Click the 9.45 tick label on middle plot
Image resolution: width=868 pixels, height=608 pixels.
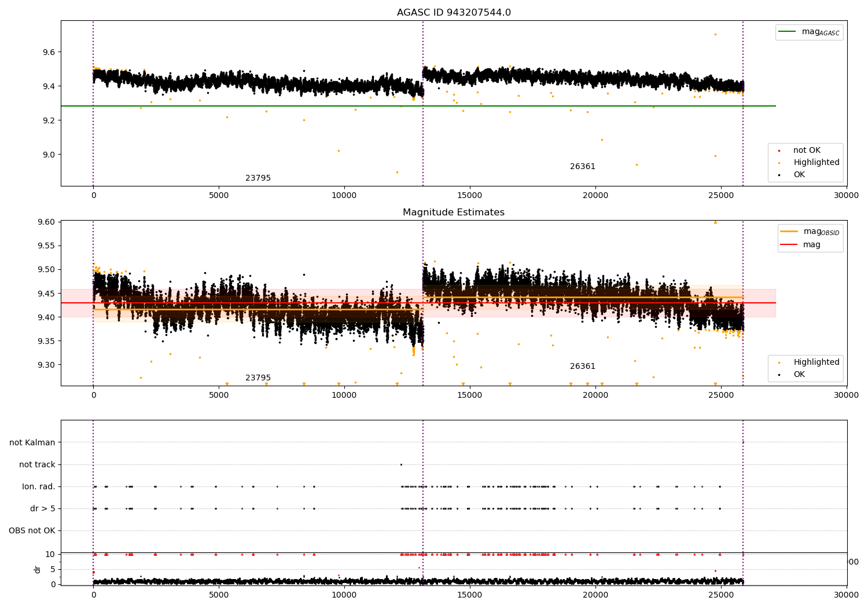click(46, 294)
